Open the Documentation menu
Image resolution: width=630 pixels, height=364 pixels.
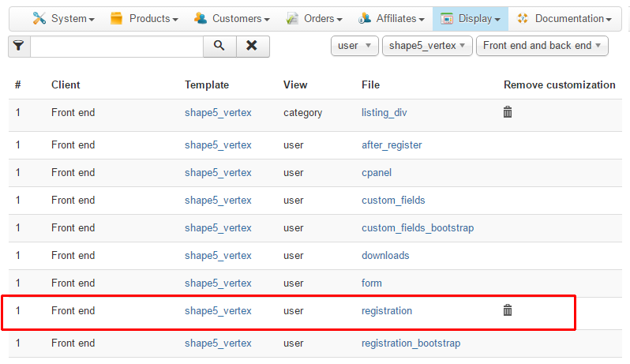(x=564, y=18)
